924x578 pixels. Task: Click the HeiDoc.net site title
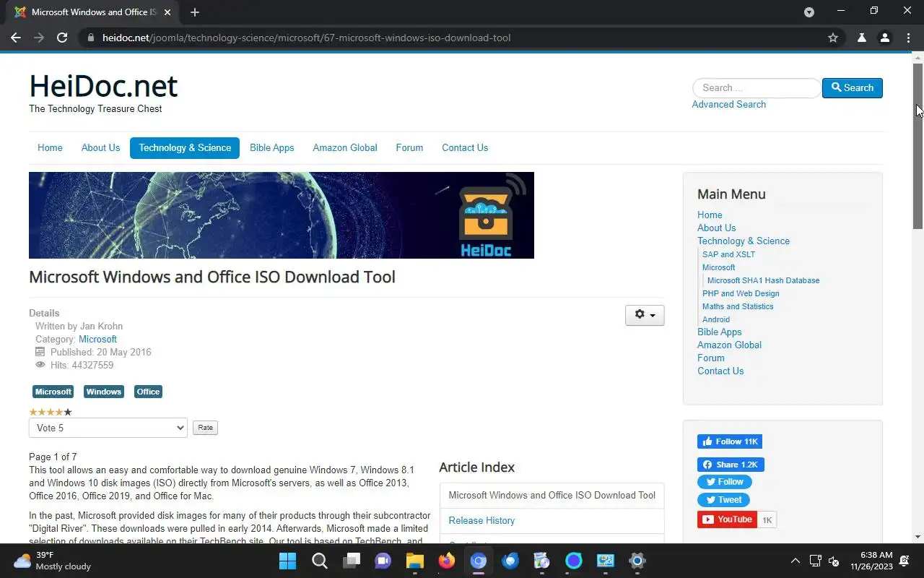click(x=103, y=87)
